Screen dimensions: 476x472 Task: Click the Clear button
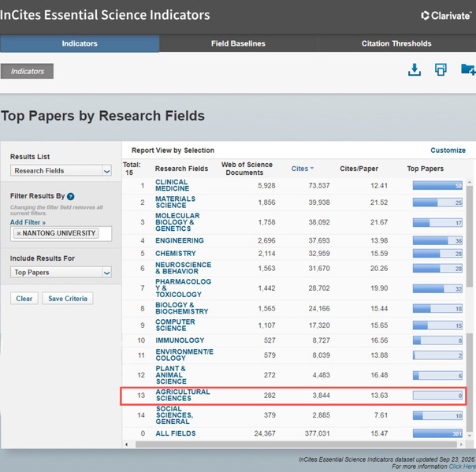(x=24, y=299)
